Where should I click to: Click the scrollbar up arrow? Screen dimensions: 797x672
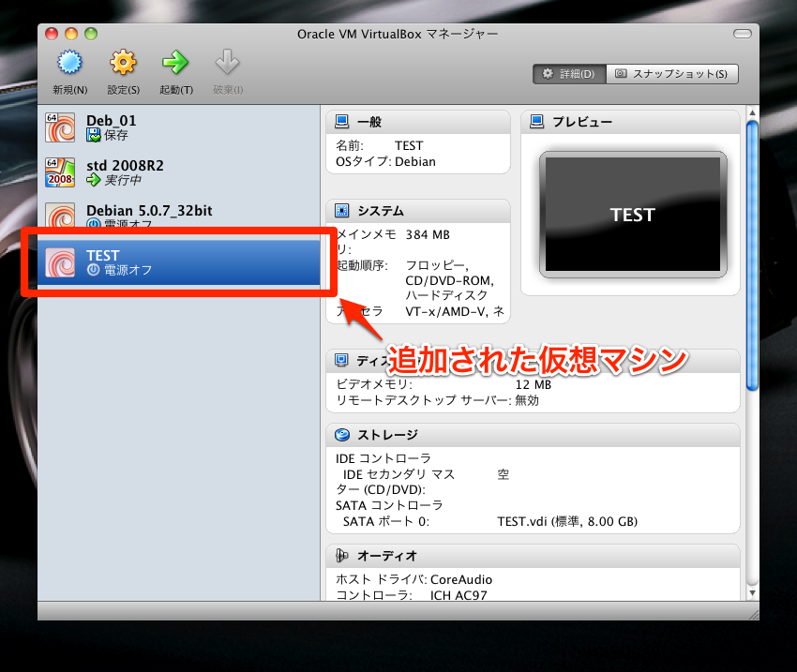(752, 112)
